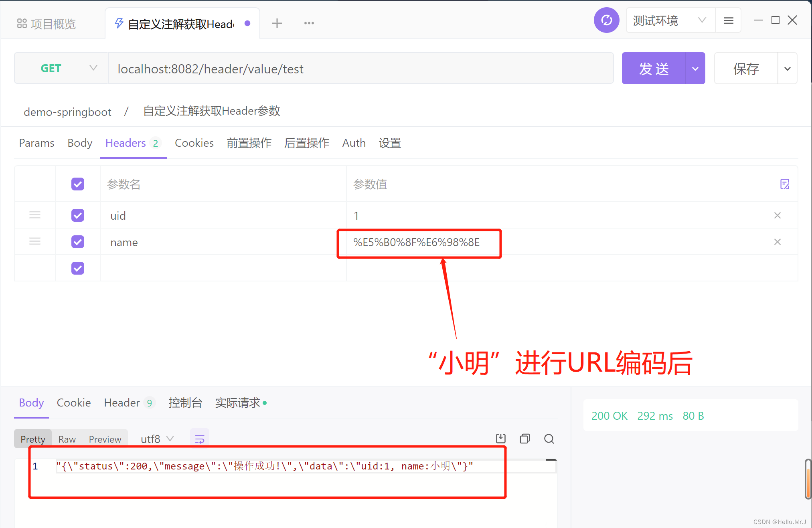Viewport: 812px width, 528px height.
Task: Click the lightning icon on request tab
Action: [x=119, y=23]
